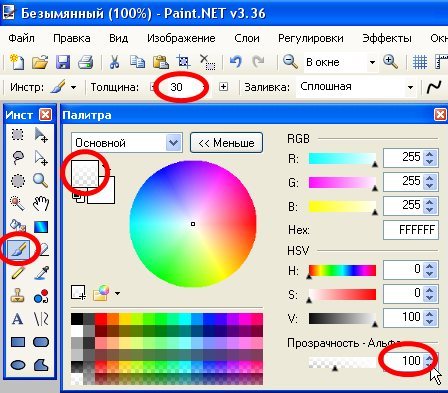The height and width of the screenshot is (393, 448).
Task: Click the << Меньше button
Action: click(226, 143)
